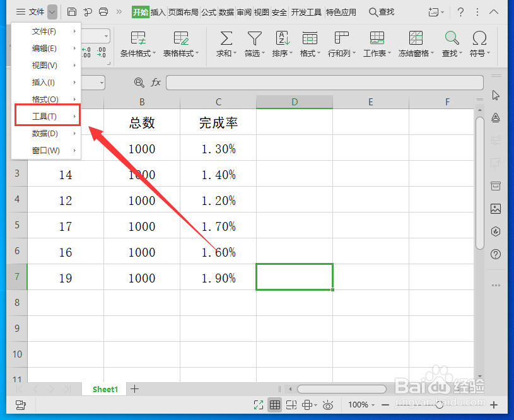Click the selection arrow icon in the right sidebar
Viewport: 514px width, 420px height.
[x=496, y=95]
